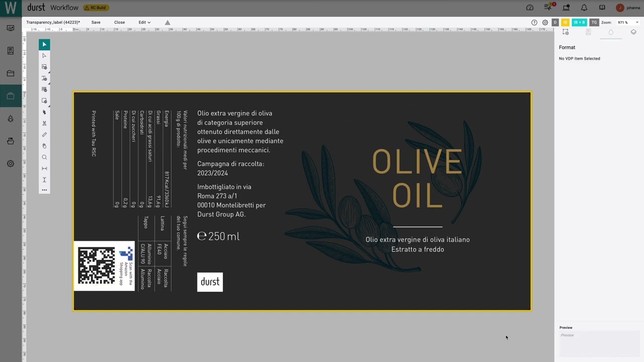Click 'Campagna di raccolta:' text

[x=230, y=164]
